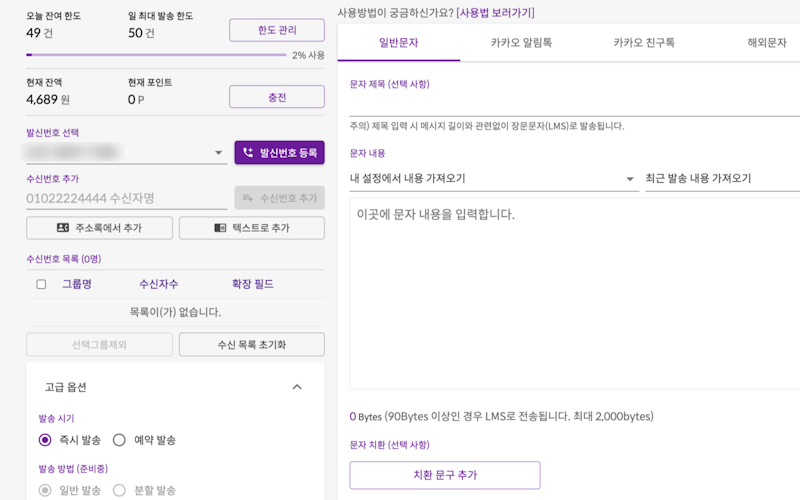Expand 내 설정에서 내용 가져오기 dropdown
The width and height of the screenshot is (800, 500).
[630, 179]
